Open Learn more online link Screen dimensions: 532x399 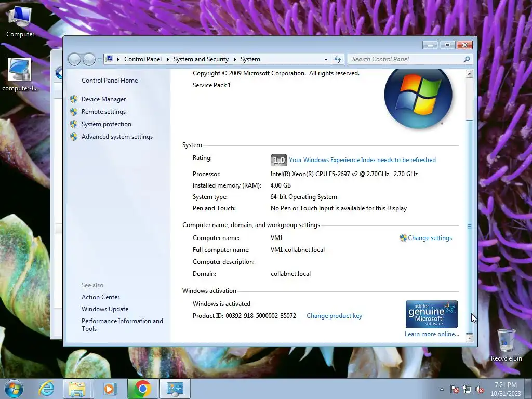pyautogui.click(x=432, y=334)
